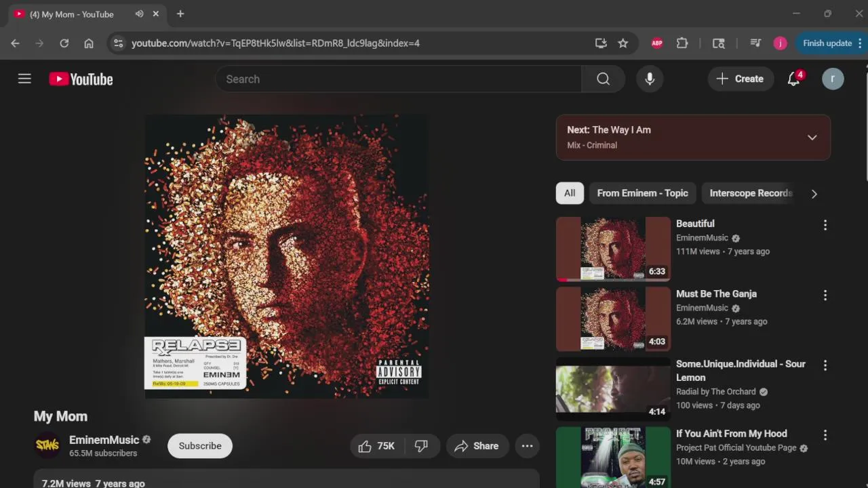This screenshot has height=488, width=868.
Task: Like the My Mom video
Action: click(x=376, y=446)
